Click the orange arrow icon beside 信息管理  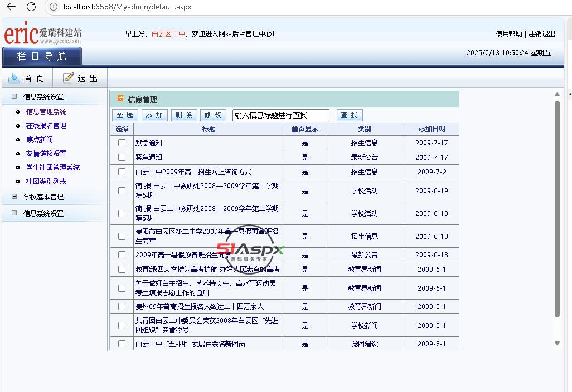120,99
